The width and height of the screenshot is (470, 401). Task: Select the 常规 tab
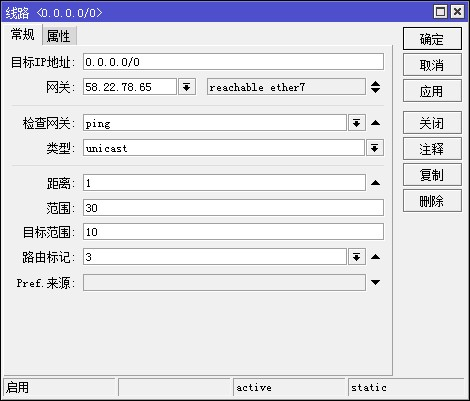[x=22, y=34]
